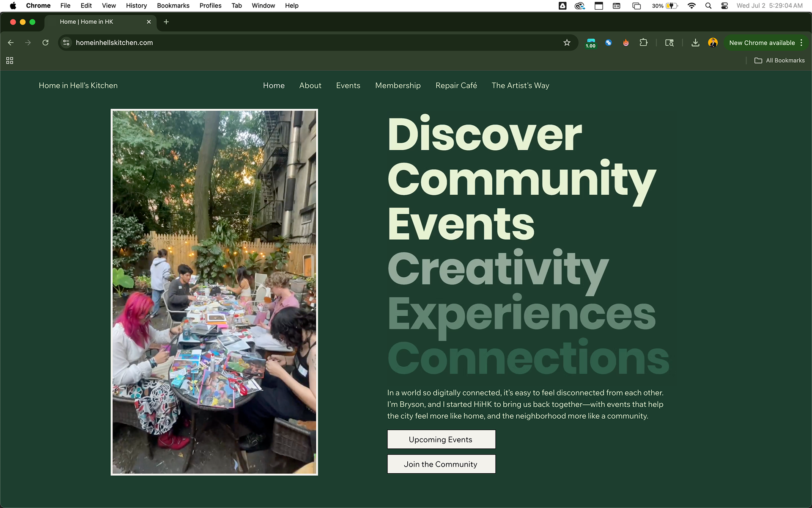Bookmark this page with the star icon
The image size is (812, 508).
[567, 43]
